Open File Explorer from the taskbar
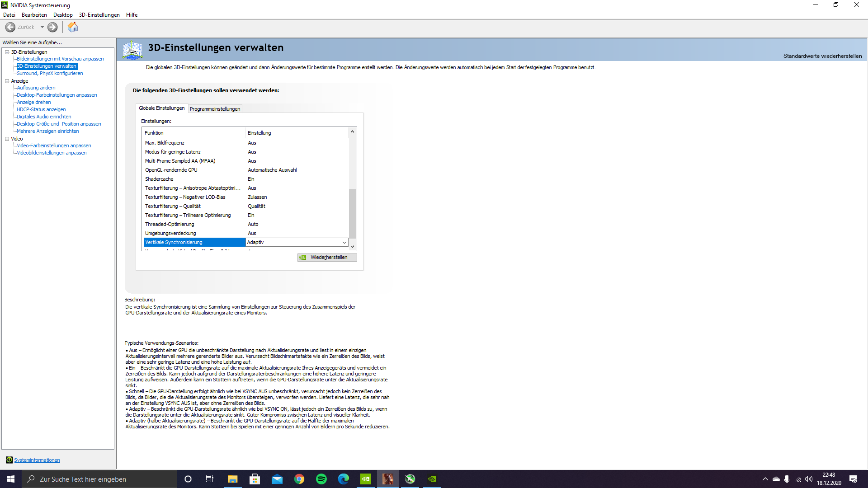 pos(232,479)
